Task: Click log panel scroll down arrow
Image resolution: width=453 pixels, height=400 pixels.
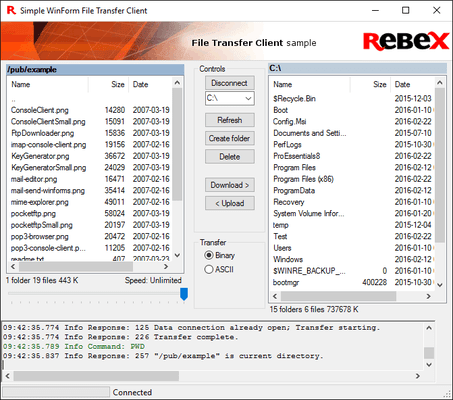Action: (x=429, y=365)
